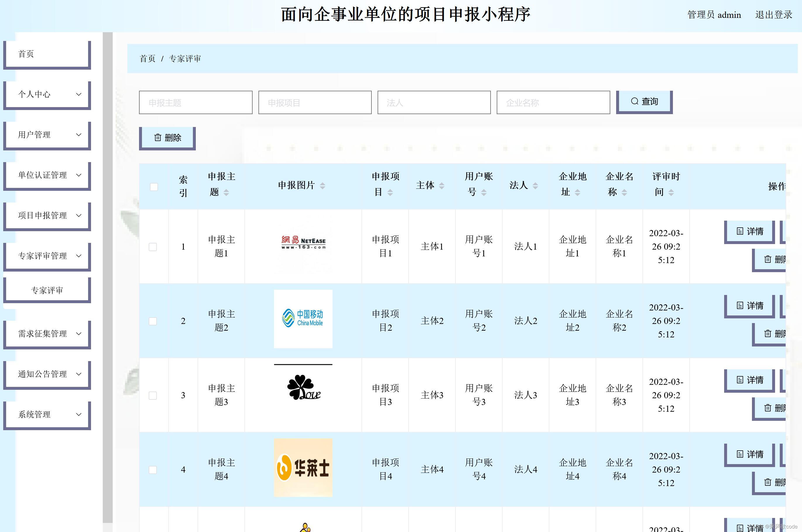Viewport: 802px width, 532px height.
Task: Click the trash icon on top 删除 button
Action: 158,138
